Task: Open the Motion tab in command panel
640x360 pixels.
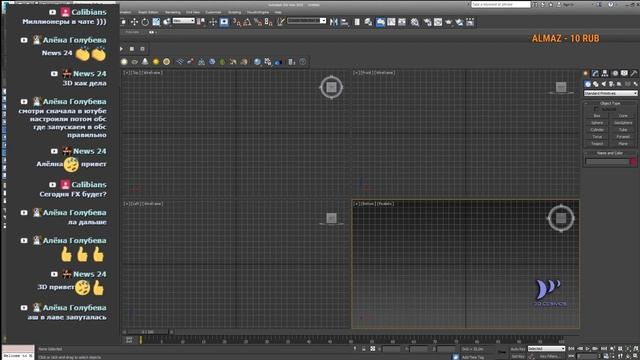Action: tap(615, 73)
